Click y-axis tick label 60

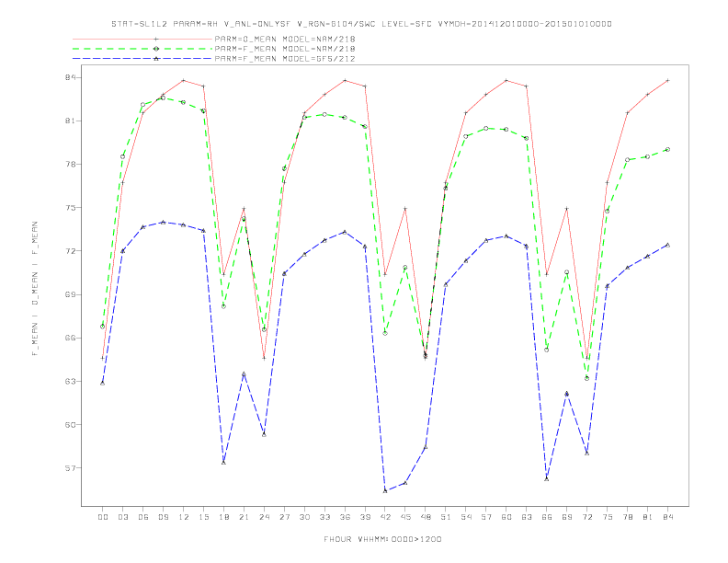[71, 425]
